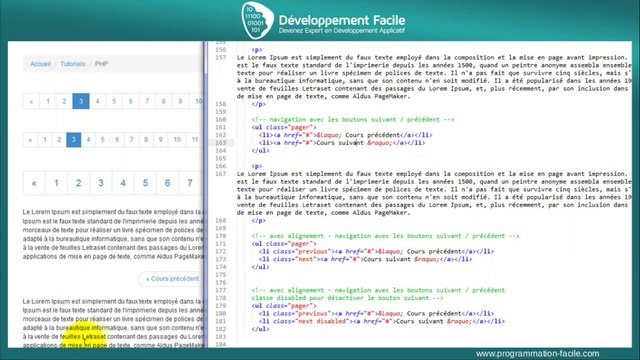The width and height of the screenshot is (640, 360).
Task: Select page 8 in small middle pagination
Action: [146, 140]
